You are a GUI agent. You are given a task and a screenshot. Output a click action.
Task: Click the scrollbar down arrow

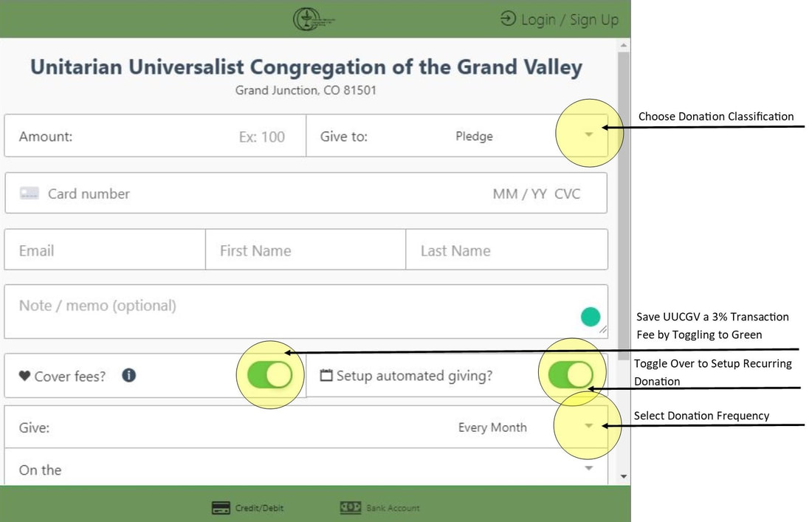624,476
